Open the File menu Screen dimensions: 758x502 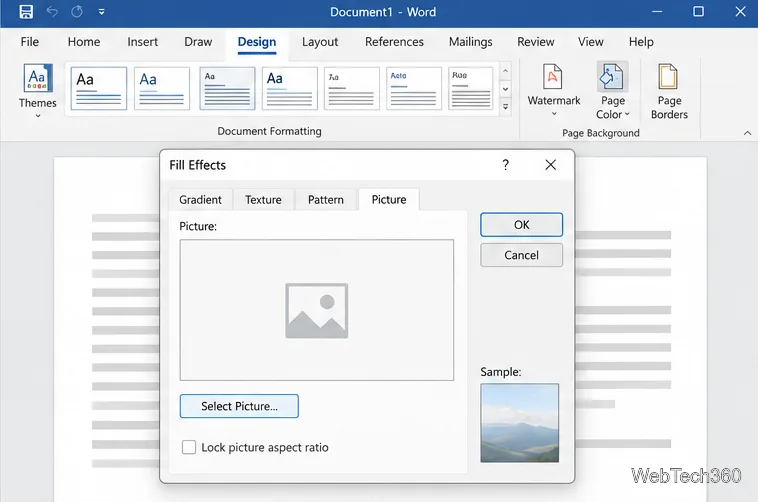click(29, 42)
